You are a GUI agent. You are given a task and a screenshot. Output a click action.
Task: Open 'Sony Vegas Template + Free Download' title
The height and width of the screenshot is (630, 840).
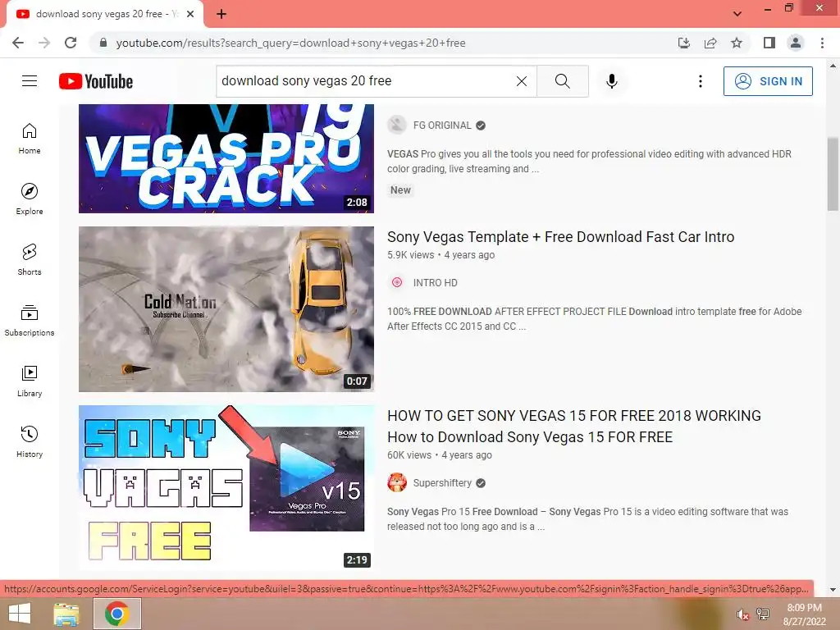tap(561, 237)
